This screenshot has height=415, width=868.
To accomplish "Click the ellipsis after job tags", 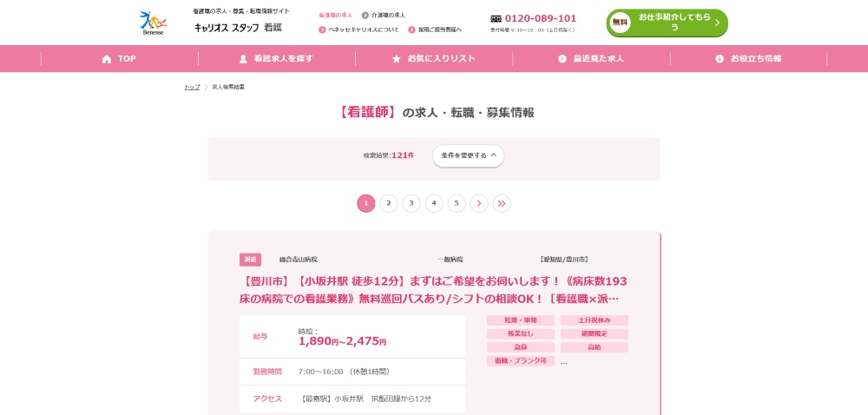I will [x=564, y=362].
